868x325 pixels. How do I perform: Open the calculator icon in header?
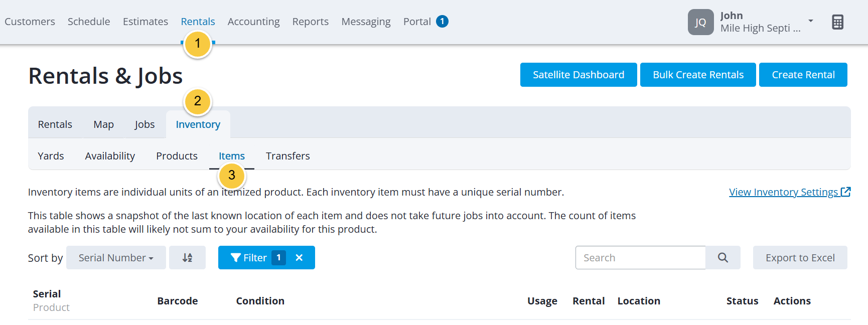[x=837, y=22]
